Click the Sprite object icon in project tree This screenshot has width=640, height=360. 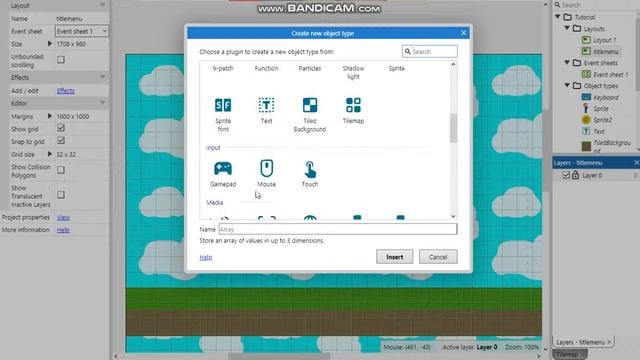(586, 109)
